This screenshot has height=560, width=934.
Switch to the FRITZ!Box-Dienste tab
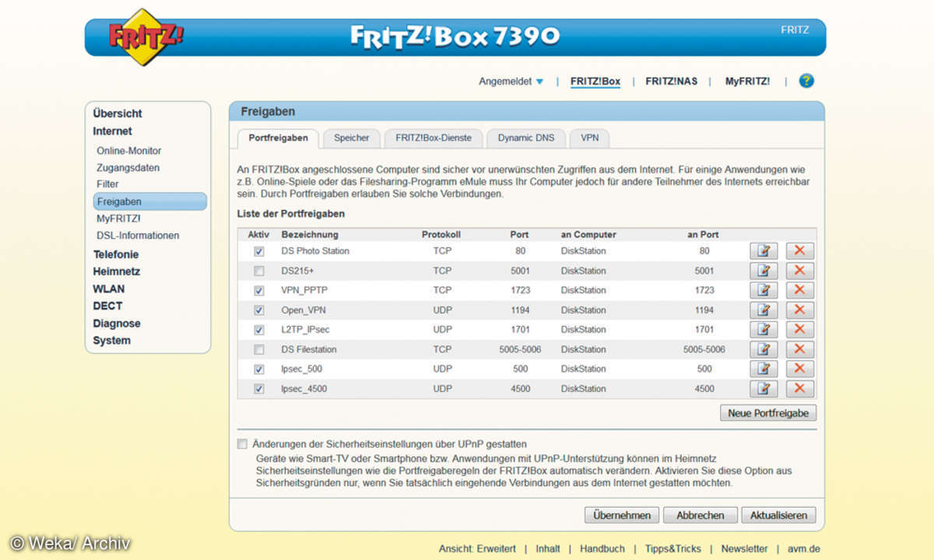pyautogui.click(x=434, y=138)
